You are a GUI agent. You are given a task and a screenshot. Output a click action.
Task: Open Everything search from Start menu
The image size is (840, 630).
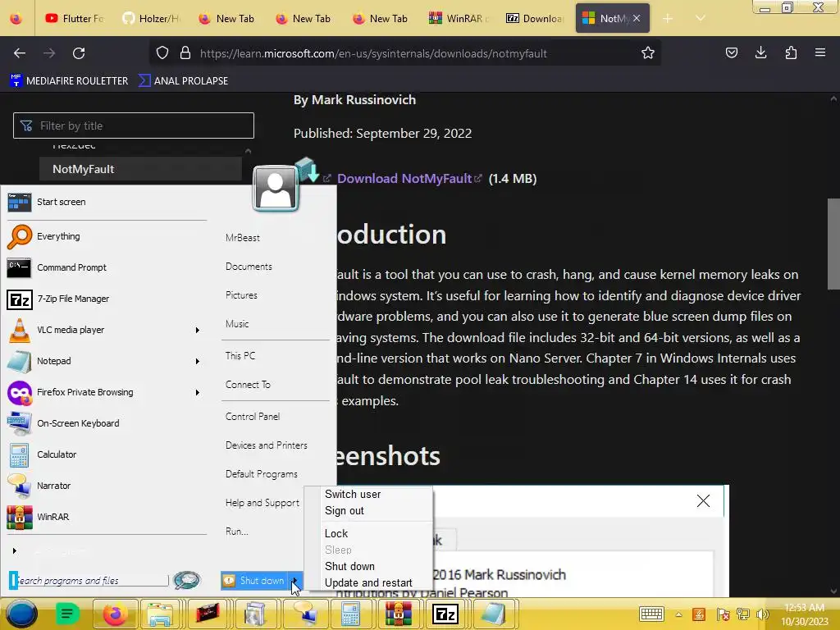pyautogui.click(x=107, y=236)
